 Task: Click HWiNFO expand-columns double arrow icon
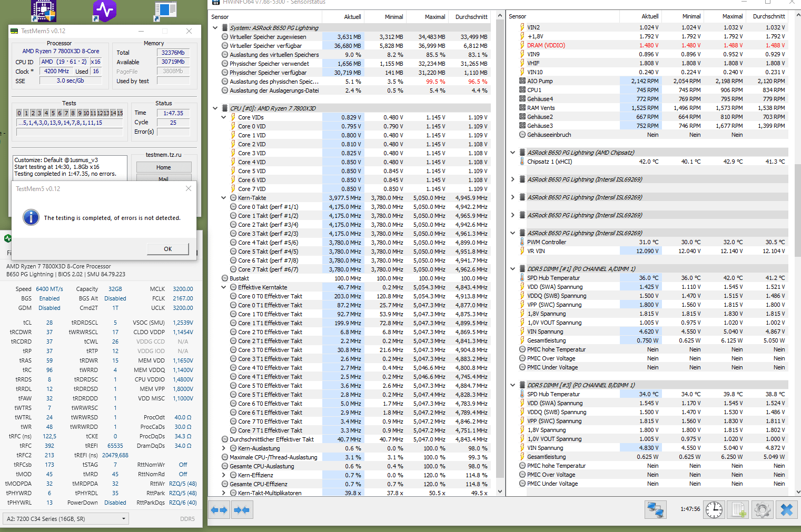tap(219, 510)
